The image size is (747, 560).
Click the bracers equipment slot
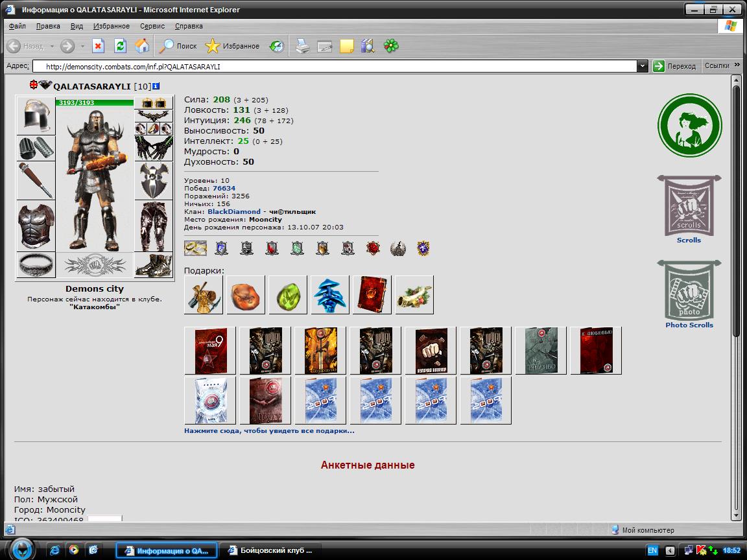tap(36, 148)
